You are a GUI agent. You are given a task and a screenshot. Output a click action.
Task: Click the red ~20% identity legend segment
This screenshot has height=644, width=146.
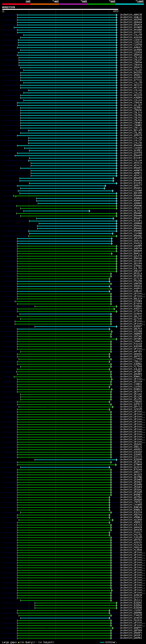coord(16,4)
